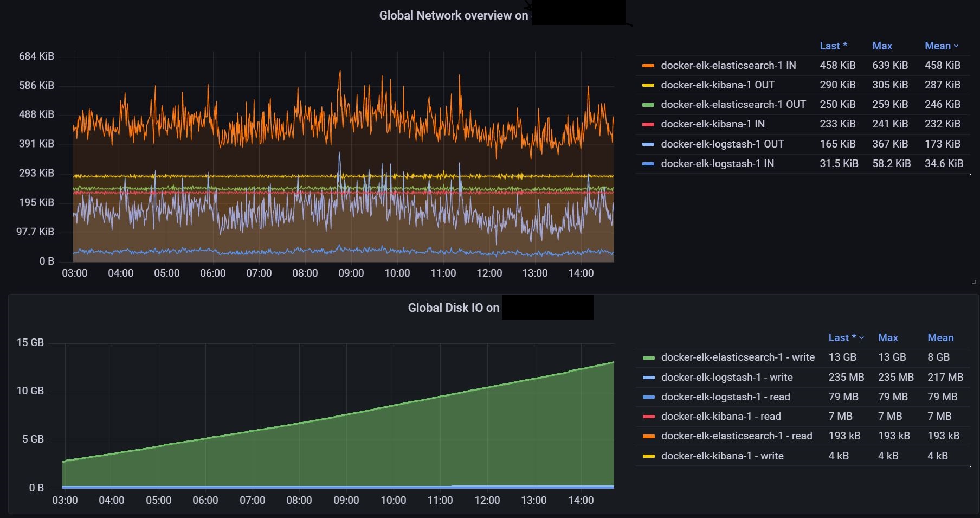Click Mean value 34.6 KiB for logstash-1 IN

point(944,164)
